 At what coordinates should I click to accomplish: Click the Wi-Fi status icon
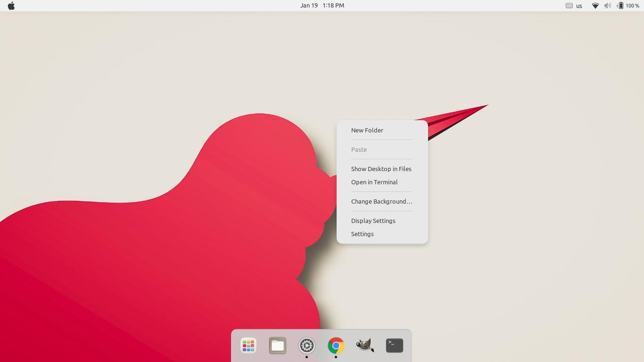(x=595, y=6)
